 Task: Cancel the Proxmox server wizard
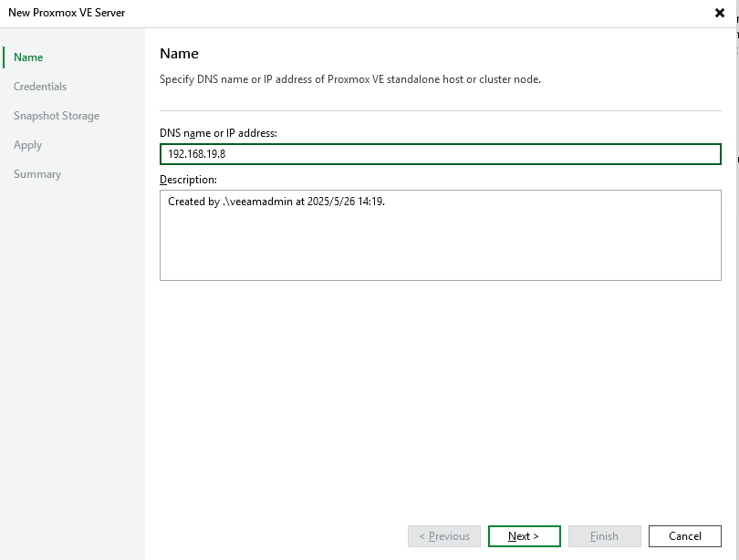(685, 536)
